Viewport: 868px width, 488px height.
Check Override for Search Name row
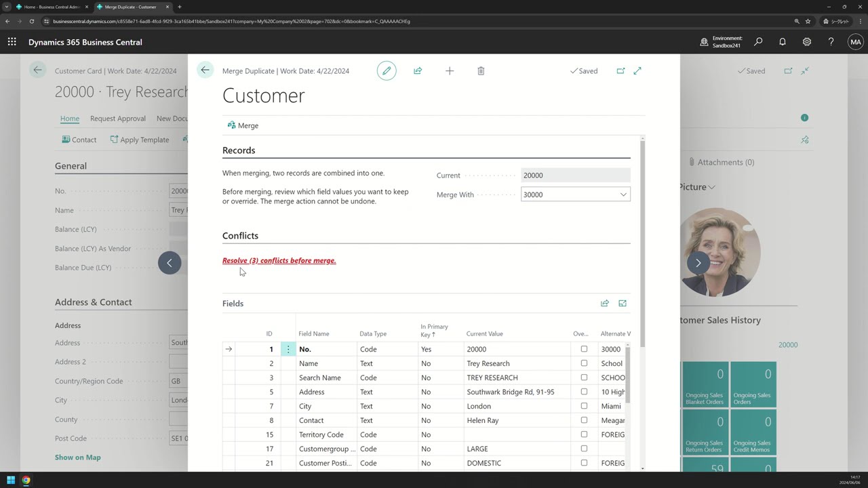click(x=584, y=378)
